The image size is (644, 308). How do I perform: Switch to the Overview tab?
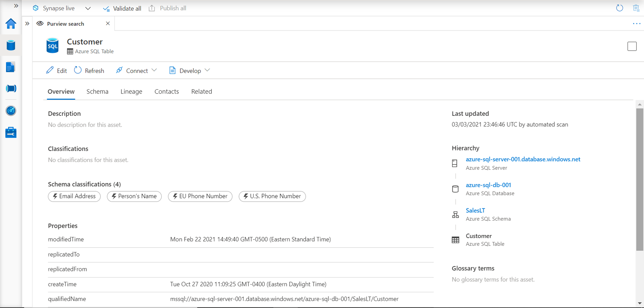click(x=61, y=92)
